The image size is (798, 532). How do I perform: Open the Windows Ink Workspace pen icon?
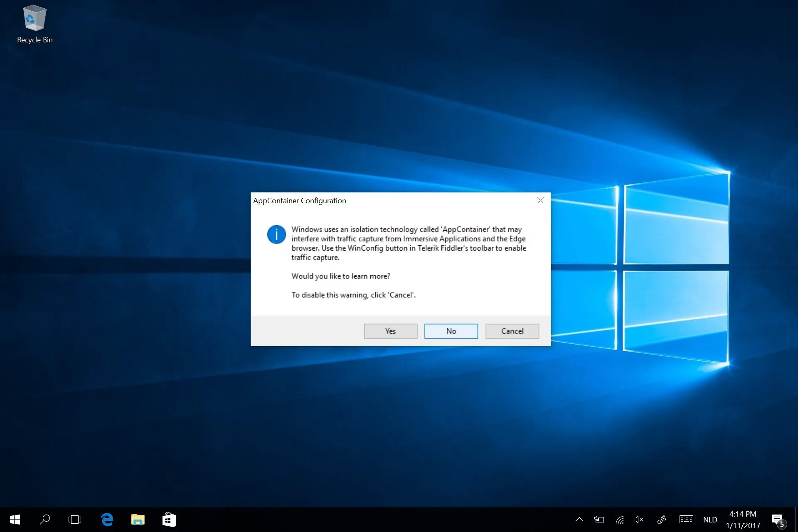(x=662, y=520)
